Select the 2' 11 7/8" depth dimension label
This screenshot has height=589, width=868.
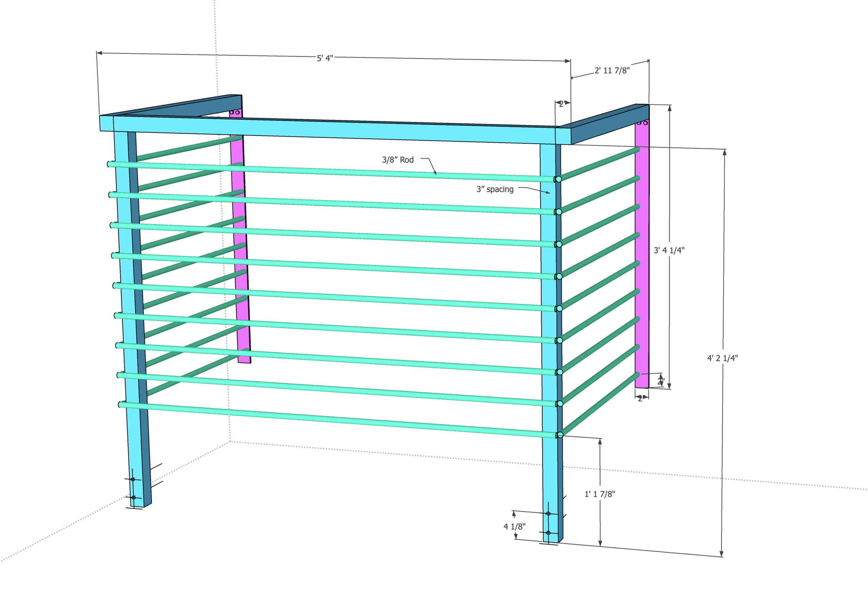(x=612, y=70)
